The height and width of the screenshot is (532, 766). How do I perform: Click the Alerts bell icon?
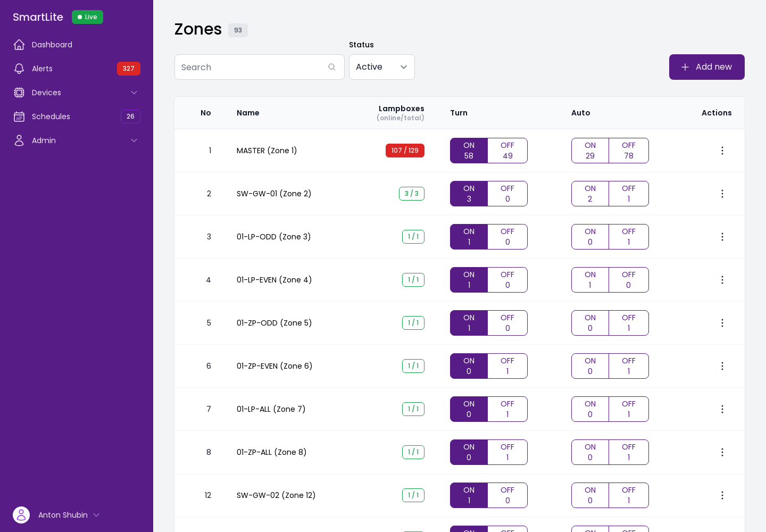[x=19, y=69]
